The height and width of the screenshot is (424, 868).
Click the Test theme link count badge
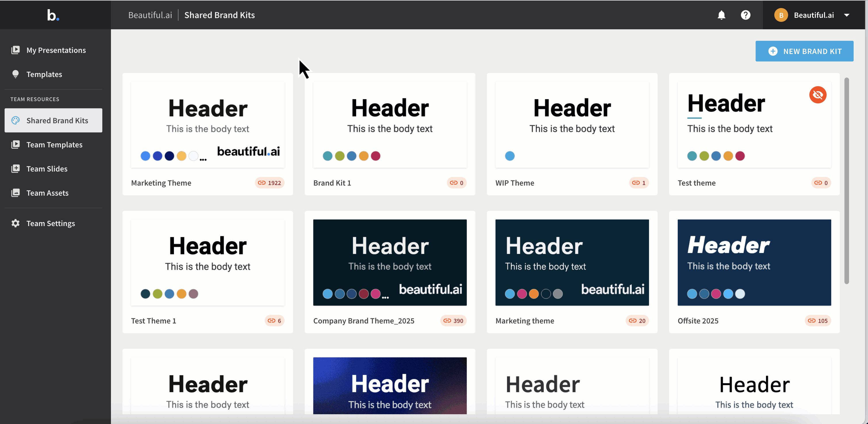pyautogui.click(x=821, y=183)
